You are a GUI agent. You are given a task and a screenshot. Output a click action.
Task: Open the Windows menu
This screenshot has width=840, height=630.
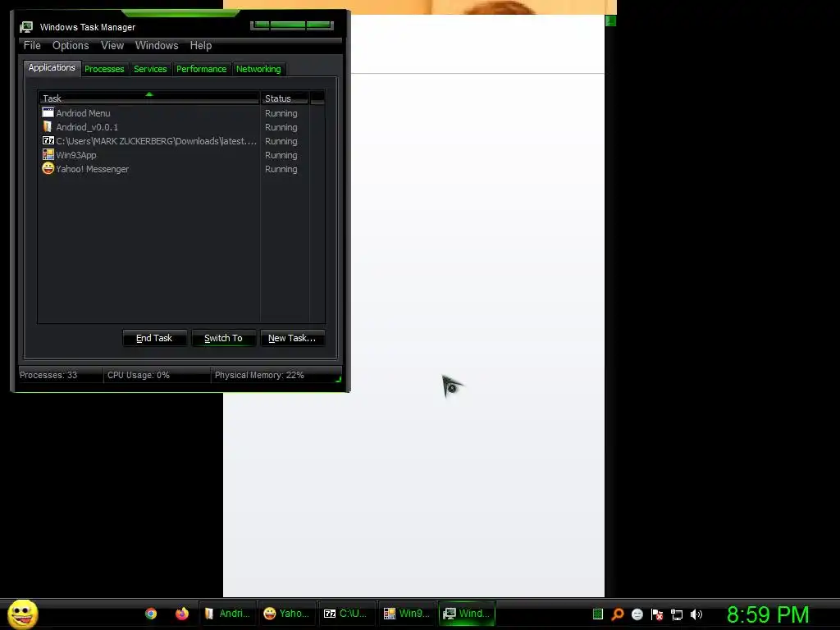click(x=157, y=46)
